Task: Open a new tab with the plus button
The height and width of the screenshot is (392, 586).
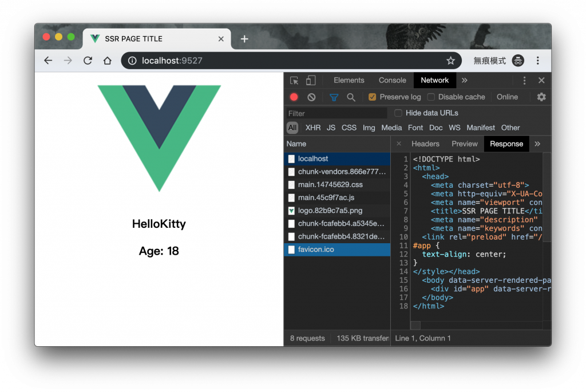Action: pos(244,39)
